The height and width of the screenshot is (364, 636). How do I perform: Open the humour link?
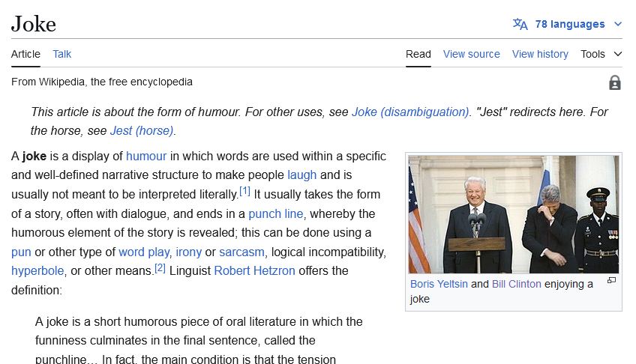pyautogui.click(x=146, y=156)
